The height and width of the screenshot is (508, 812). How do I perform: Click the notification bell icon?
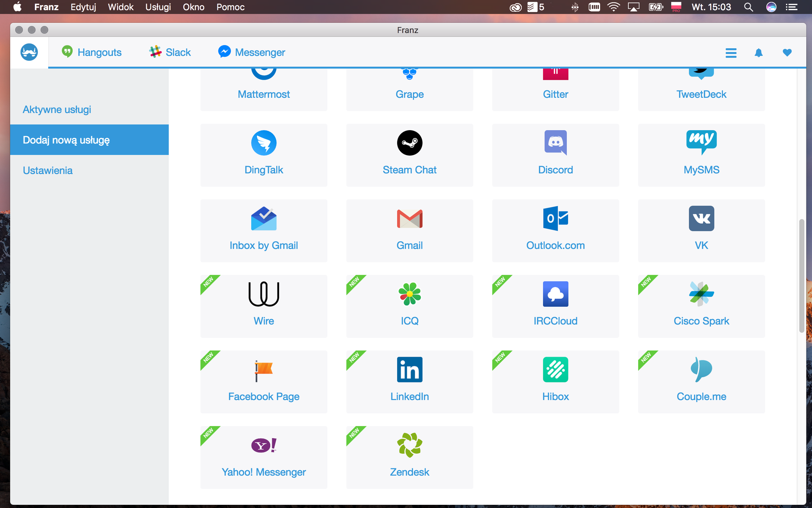point(758,53)
